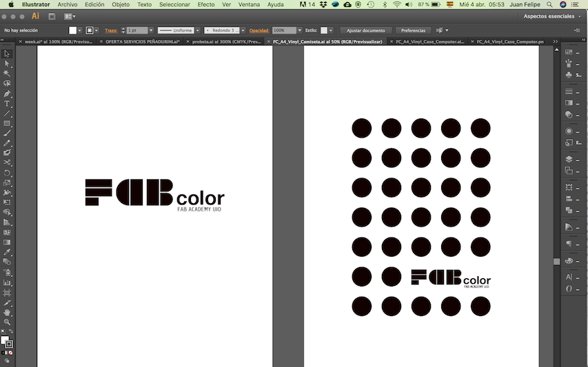Switch to OFERTA SERVICIOS PEÑADURINI tab

(142, 41)
